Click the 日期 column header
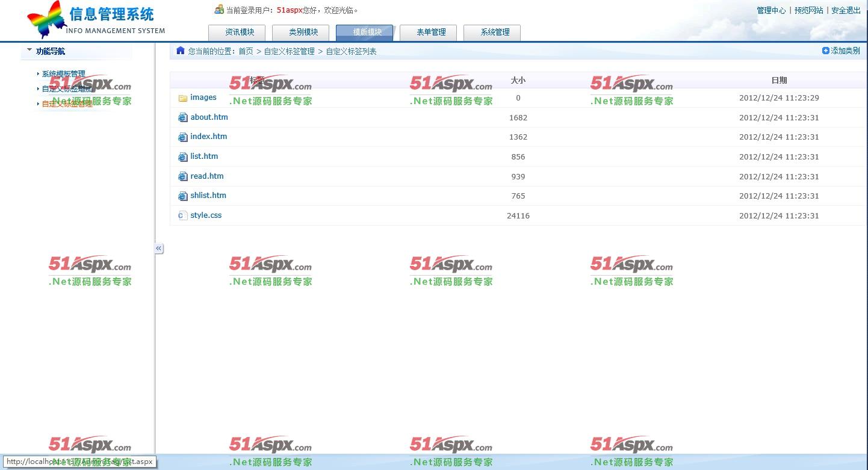868x470 pixels. [x=779, y=80]
